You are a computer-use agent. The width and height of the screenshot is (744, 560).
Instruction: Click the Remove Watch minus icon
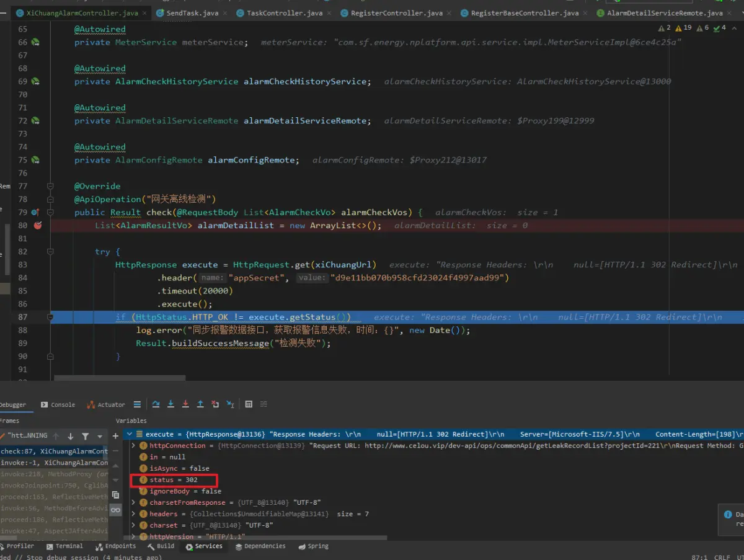(115, 451)
